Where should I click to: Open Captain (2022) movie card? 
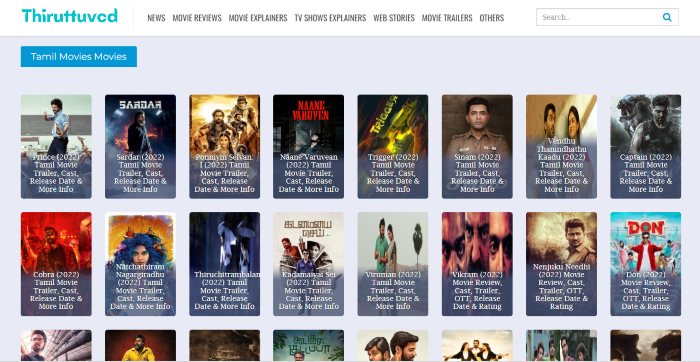pos(646,146)
